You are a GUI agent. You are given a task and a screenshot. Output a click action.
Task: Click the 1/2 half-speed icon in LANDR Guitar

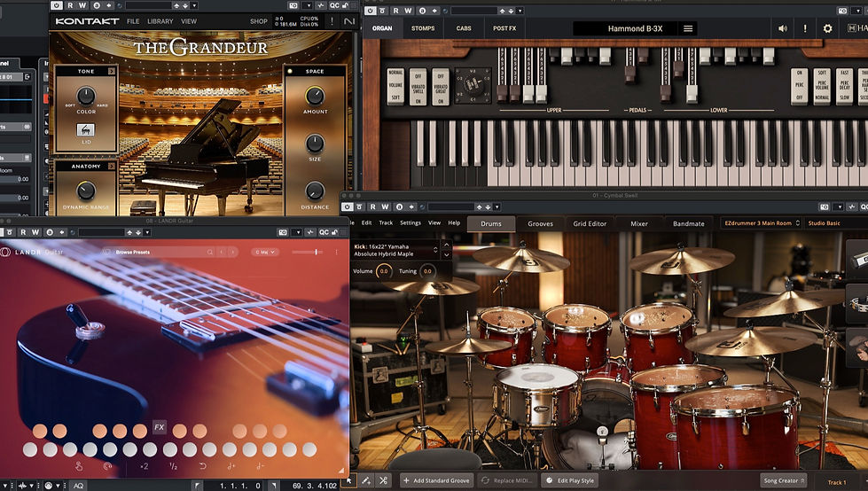tap(173, 466)
